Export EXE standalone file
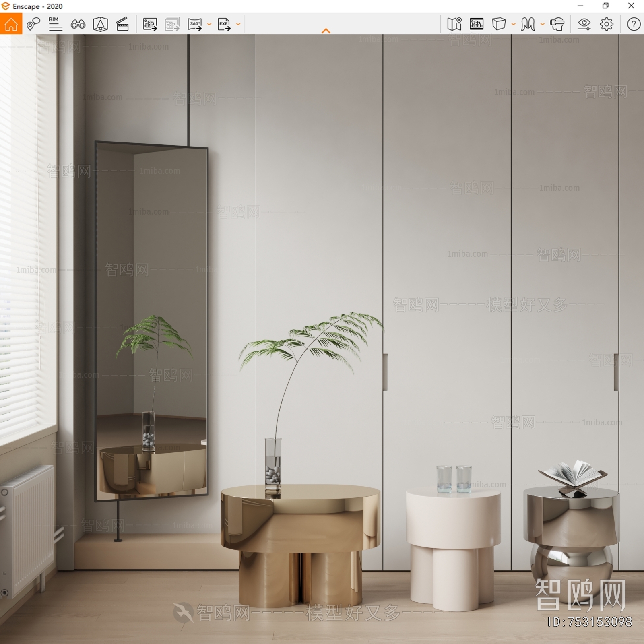Viewport: 644px width, 644px height. click(x=224, y=24)
